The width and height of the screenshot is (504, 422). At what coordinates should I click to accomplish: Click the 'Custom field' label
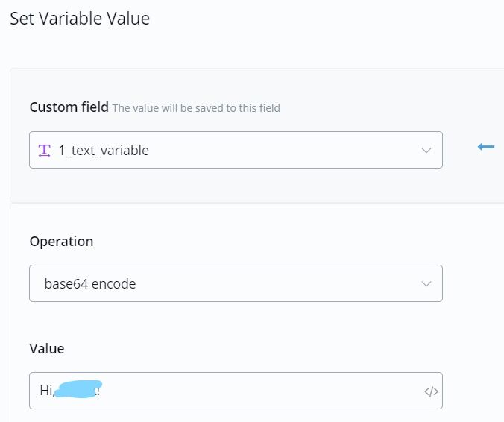69,107
